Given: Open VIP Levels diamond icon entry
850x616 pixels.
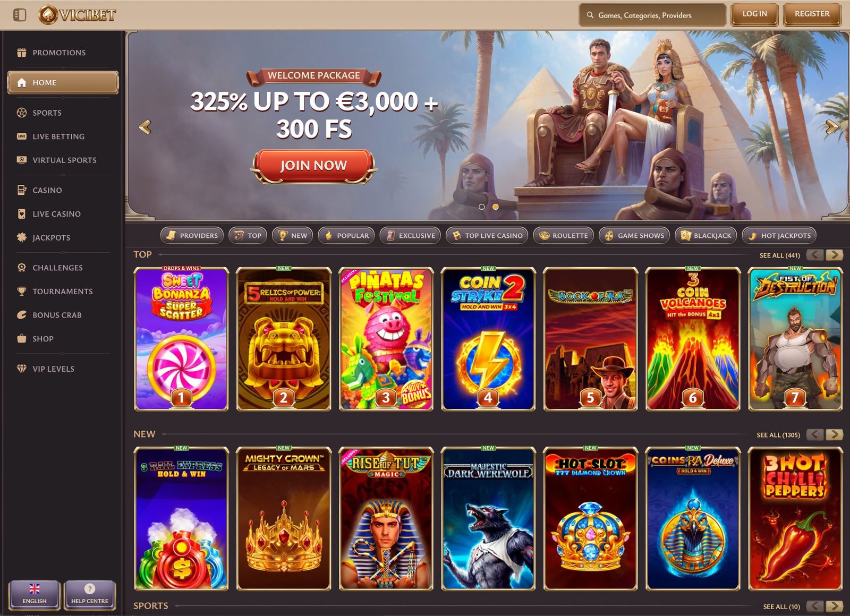Looking at the screenshot, I should pyautogui.click(x=22, y=369).
